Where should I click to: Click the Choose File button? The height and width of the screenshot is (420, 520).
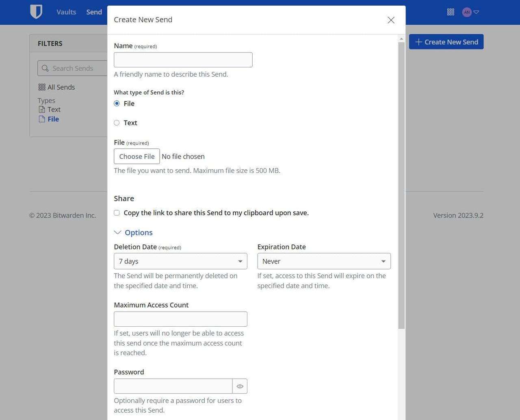pyautogui.click(x=137, y=157)
